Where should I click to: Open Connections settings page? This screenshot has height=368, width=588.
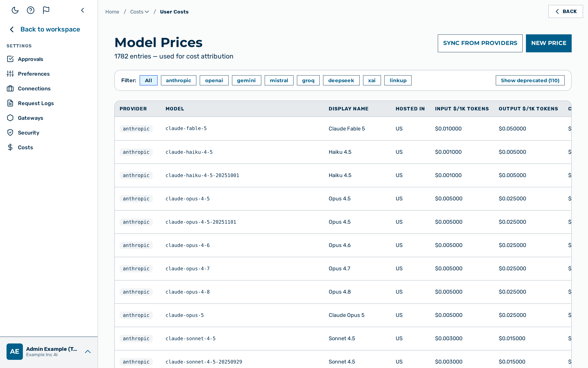(x=34, y=88)
